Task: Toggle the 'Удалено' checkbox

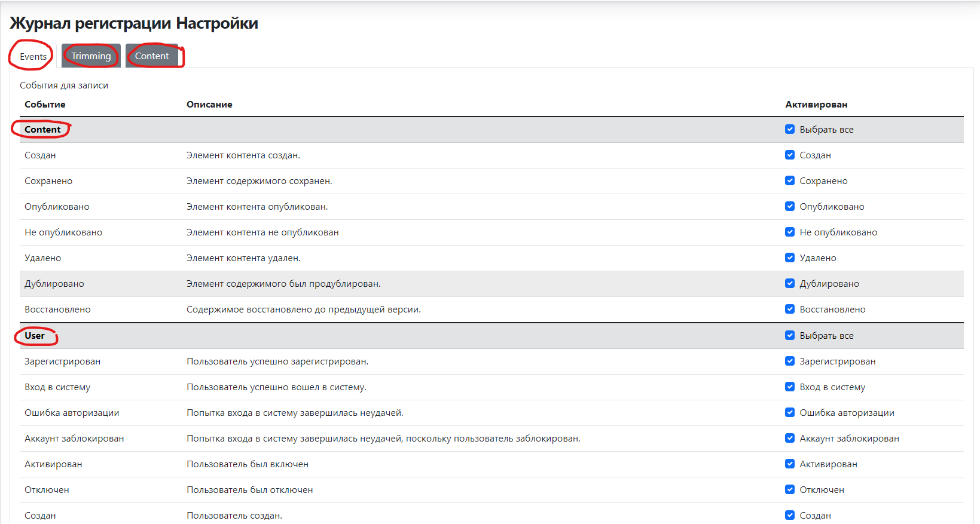Action: [x=790, y=258]
